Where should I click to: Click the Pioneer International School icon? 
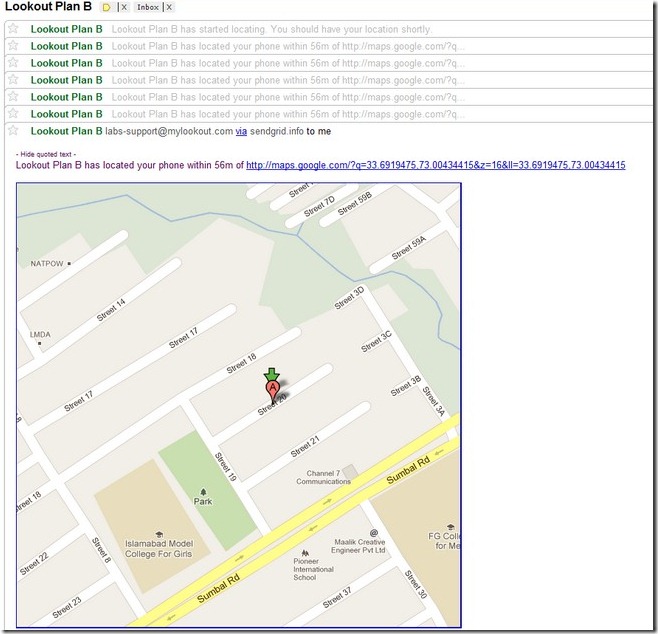[305, 553]
